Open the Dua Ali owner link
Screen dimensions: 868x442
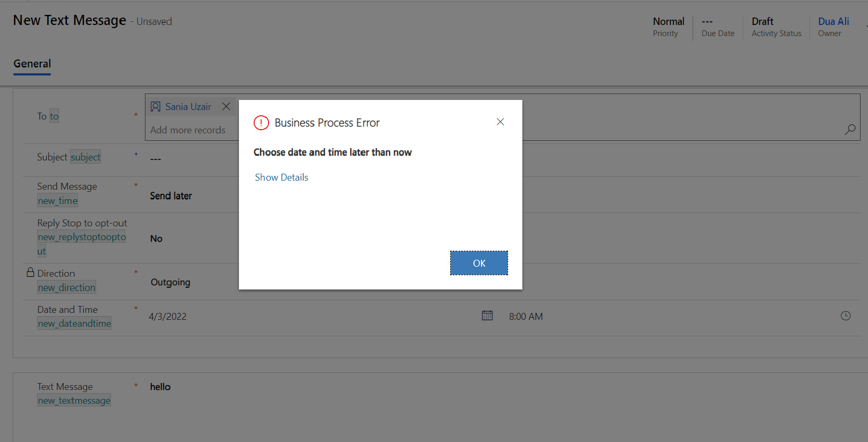tap(833, 21)
